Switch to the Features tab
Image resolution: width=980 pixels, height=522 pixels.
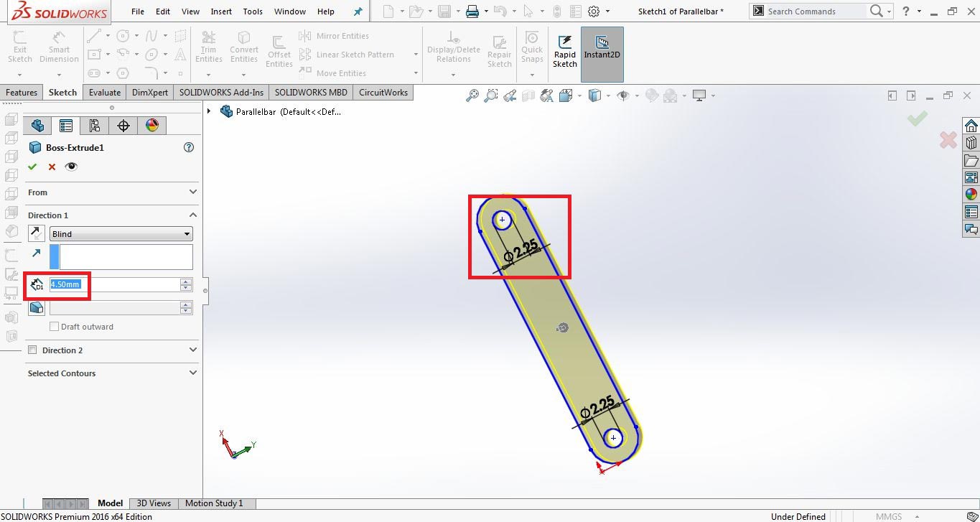tap(22, 93)
